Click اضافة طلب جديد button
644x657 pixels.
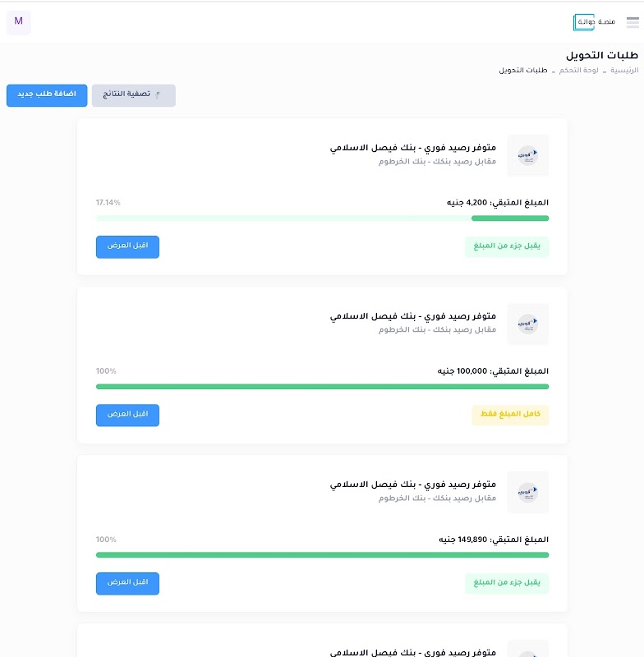[47, 95]
